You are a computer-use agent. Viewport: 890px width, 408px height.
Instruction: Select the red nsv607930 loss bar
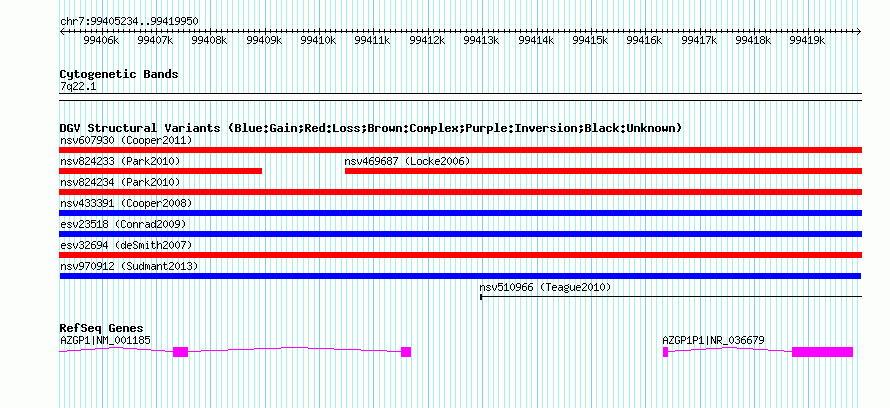pyautogui.click(x=461, y=150)
